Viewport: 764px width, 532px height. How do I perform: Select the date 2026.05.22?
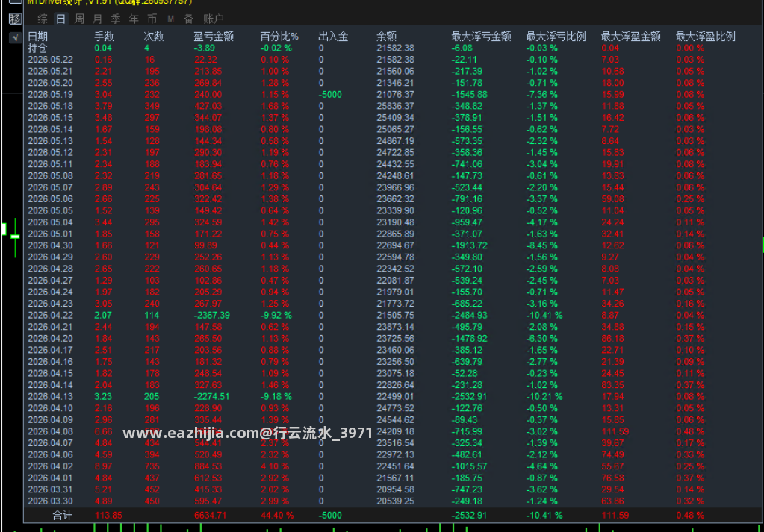point(50,60)
